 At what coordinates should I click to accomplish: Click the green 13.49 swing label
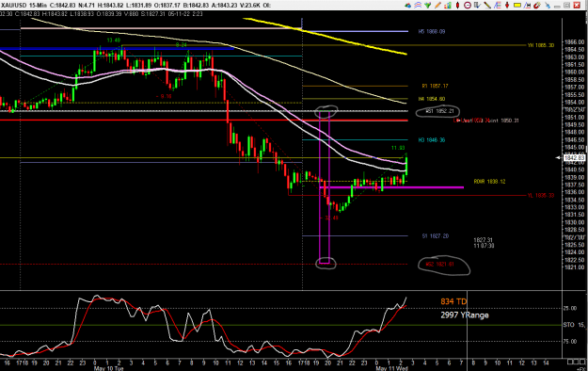pyautogui.click(x=114, y=40)
